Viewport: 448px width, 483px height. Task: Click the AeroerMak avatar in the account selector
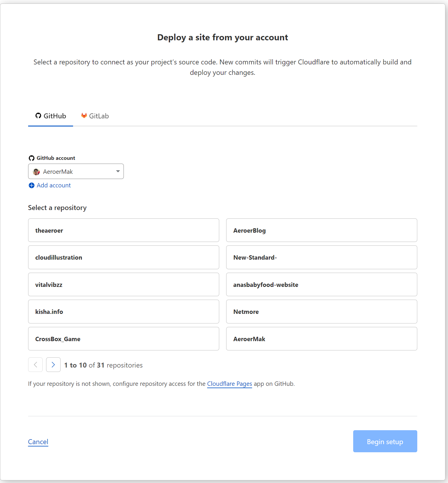36,171
